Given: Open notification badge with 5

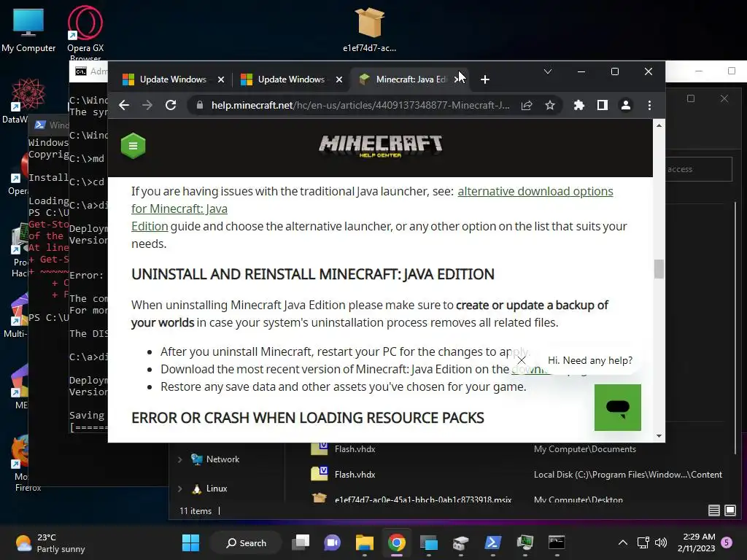Looking at the screenshot, I should pyautogui.click(x=727, y=542).
